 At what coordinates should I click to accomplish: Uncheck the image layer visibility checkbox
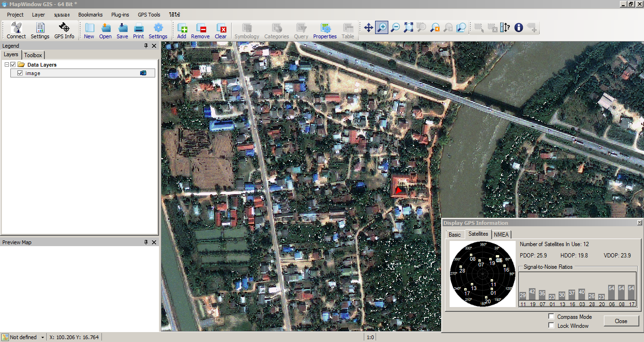(19, 73)
